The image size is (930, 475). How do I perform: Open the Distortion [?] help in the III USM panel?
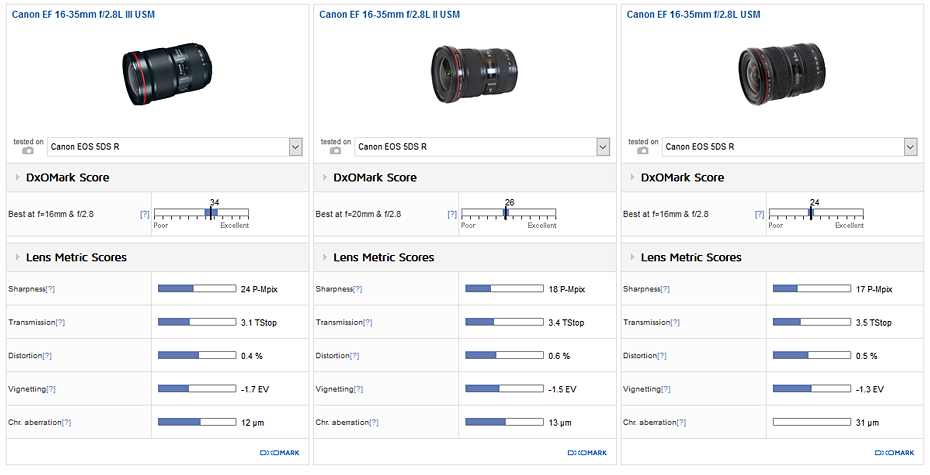click(46, 356)
